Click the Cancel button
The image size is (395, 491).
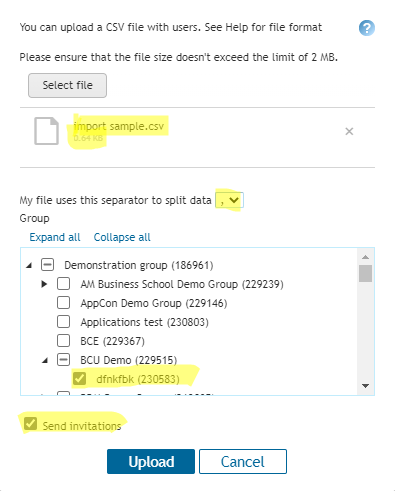click(x=243, y=462)
